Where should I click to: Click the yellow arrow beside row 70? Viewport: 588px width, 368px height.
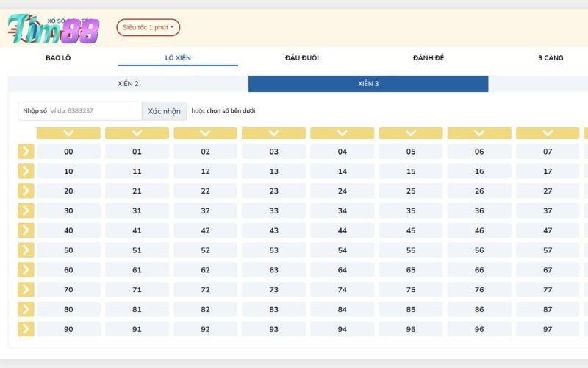(x=26, y=290)
